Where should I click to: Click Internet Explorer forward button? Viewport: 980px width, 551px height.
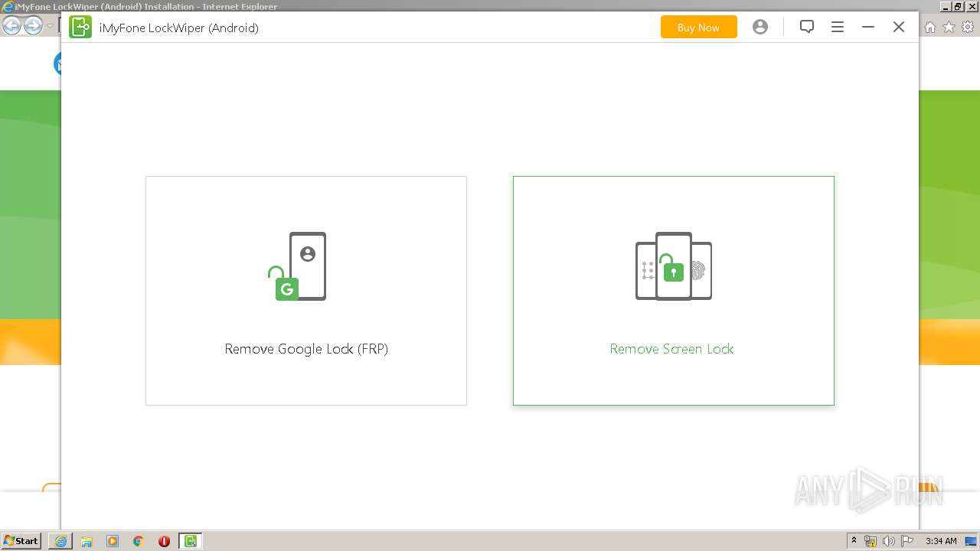click(33, 26)
